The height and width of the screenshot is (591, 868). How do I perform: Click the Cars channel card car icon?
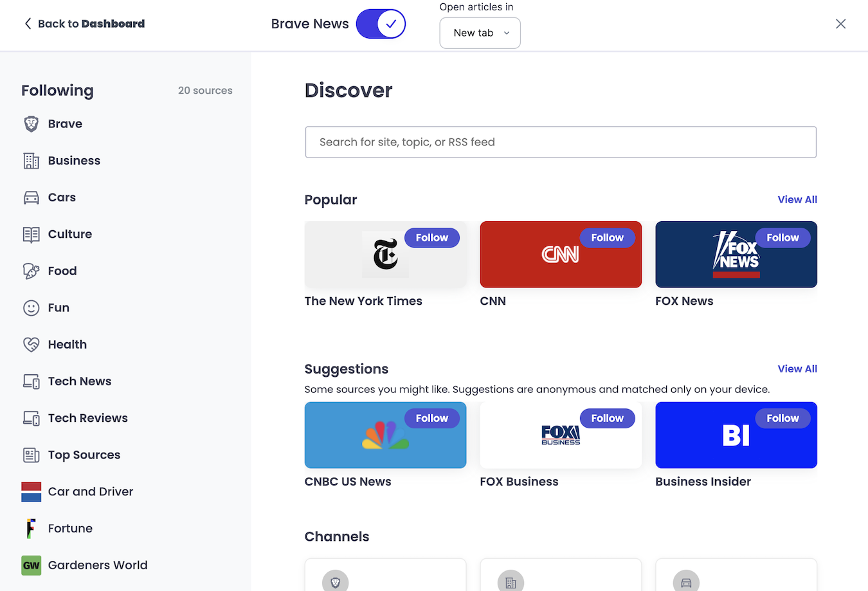686,582
